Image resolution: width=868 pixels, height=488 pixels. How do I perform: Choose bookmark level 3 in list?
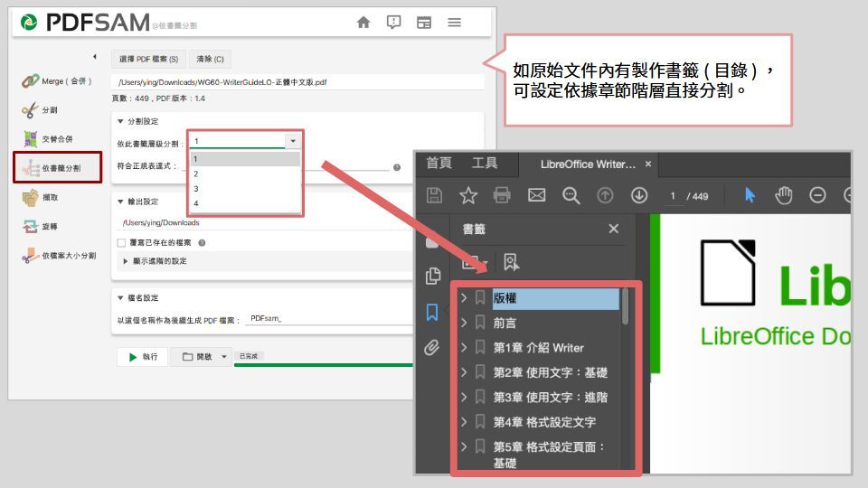point(245,189)
